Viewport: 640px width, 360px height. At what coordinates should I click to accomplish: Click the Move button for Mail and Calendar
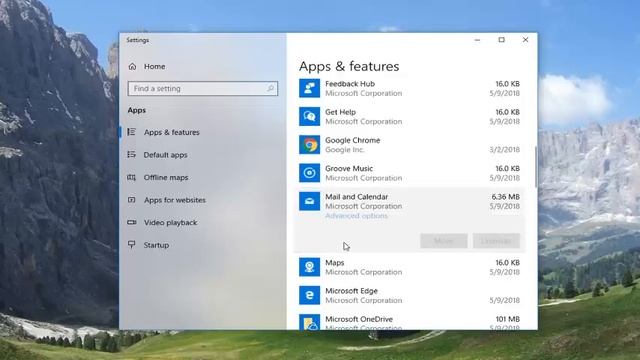[x=444, y=241]
